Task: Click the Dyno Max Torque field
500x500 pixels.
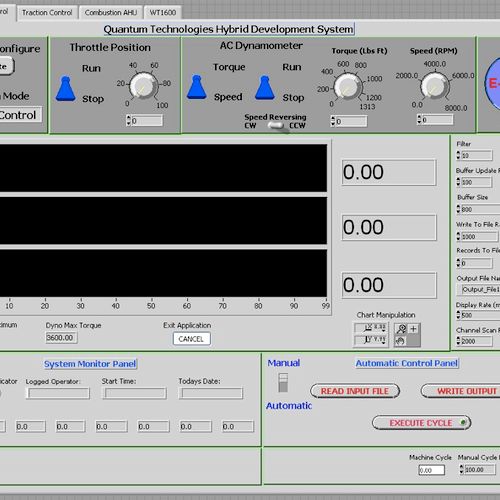Action: (x=61, y=338)
